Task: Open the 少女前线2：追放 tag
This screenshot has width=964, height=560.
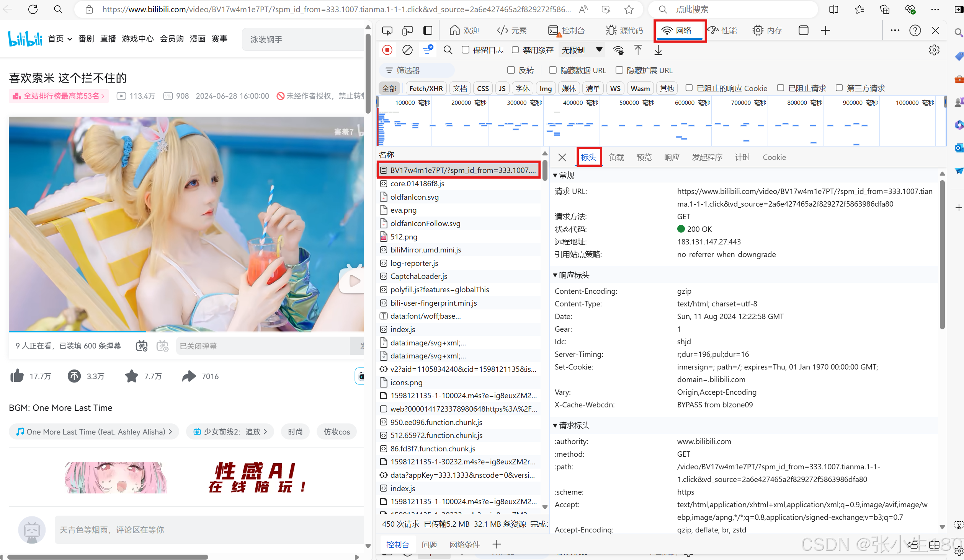Action: coord(230,431)
